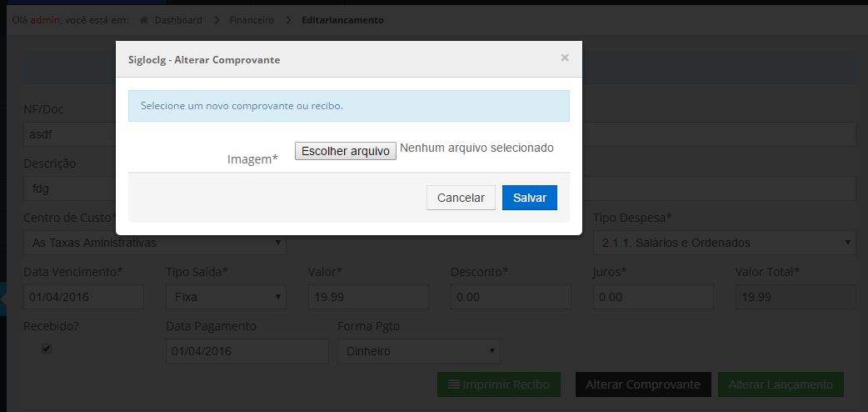Click the 'Nenhum arquivo selecionado' text
Image resolution: width=868 pixels, height=412 pixels.
[476, 148]
